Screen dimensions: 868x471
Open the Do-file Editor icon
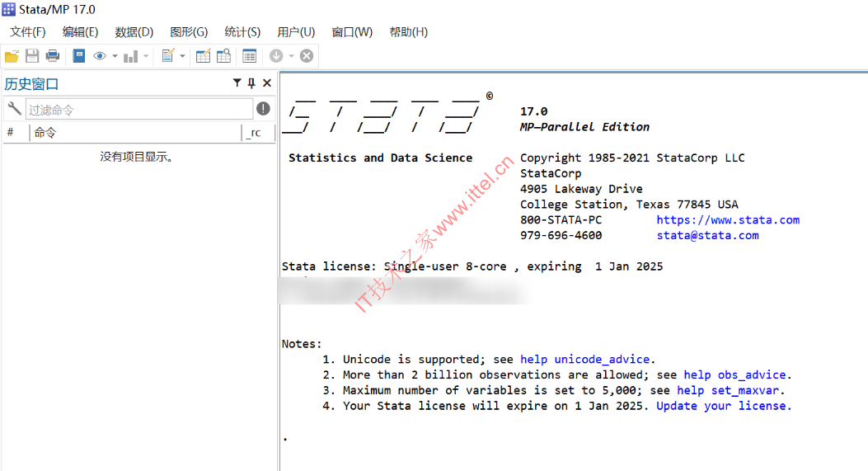pyautogui.click(x=168, y=56)
